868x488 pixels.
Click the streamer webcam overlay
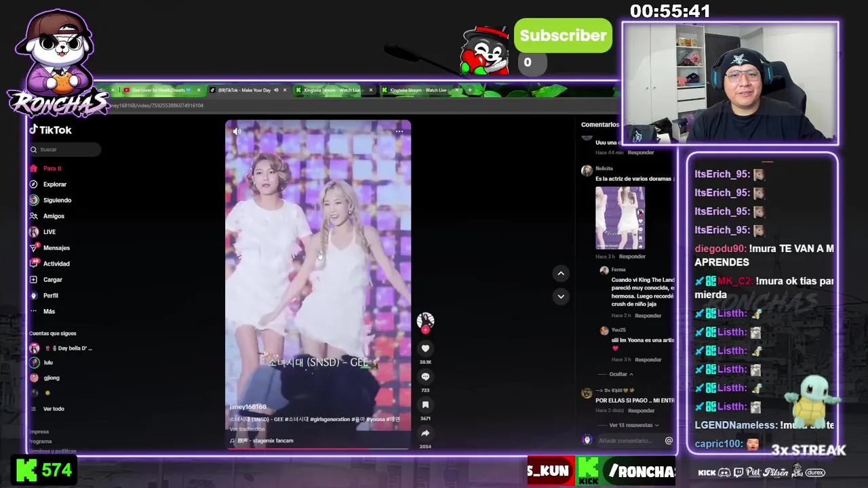tap(730, 83)
